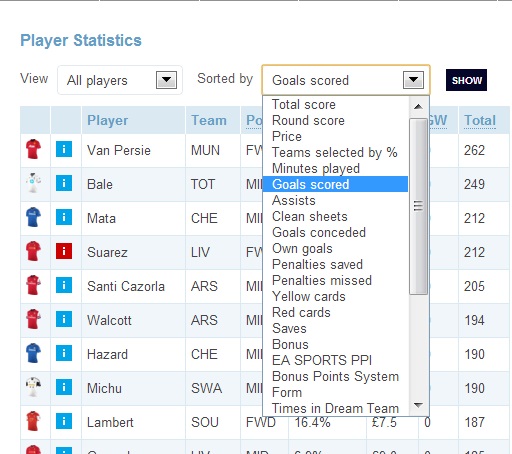This screenshot has height=454, width=512.
Task: Click red info icon for Suarez
Action: pyautogui.click(x=64, y=251)
